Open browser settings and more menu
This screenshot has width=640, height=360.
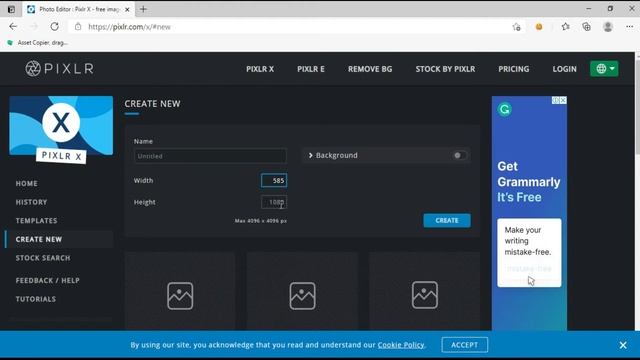[x=629, y=27]
